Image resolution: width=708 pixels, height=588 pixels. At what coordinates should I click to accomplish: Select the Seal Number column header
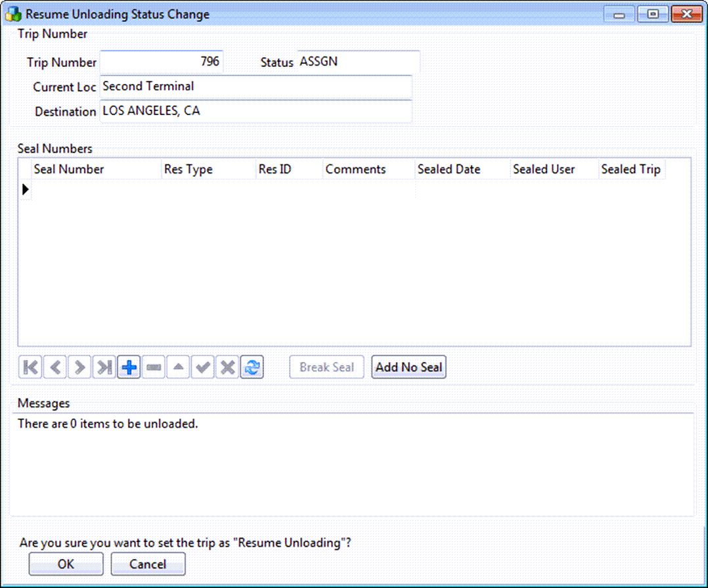coord(97,170)
